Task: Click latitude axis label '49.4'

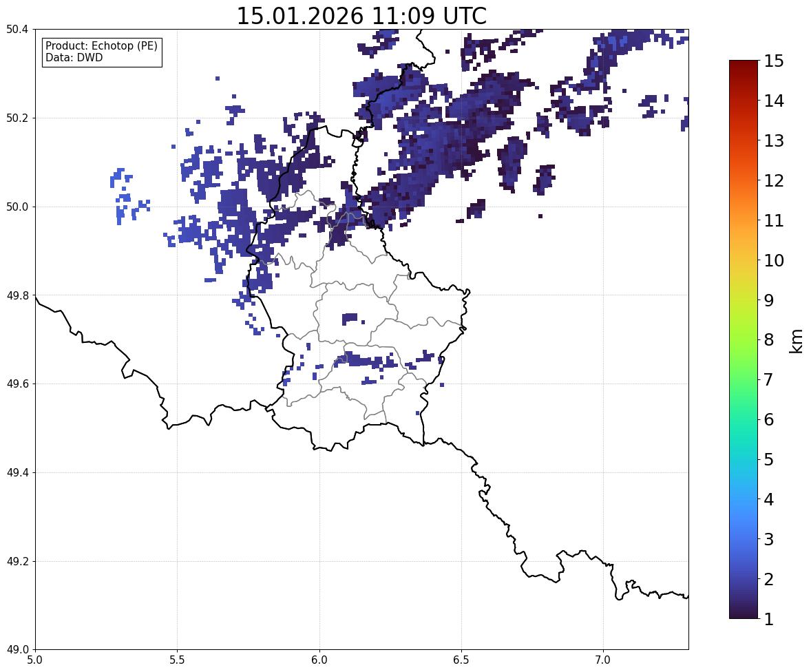Action: [17, 473]
